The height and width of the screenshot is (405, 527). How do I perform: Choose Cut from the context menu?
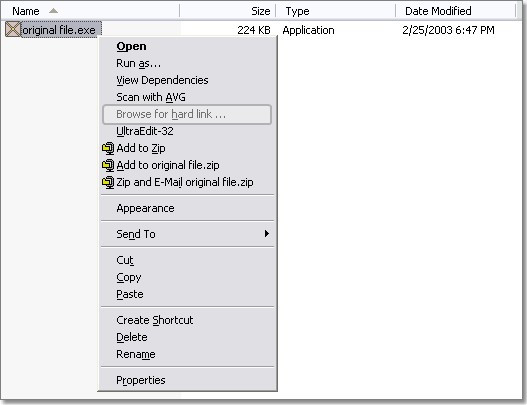coord(187,260)
